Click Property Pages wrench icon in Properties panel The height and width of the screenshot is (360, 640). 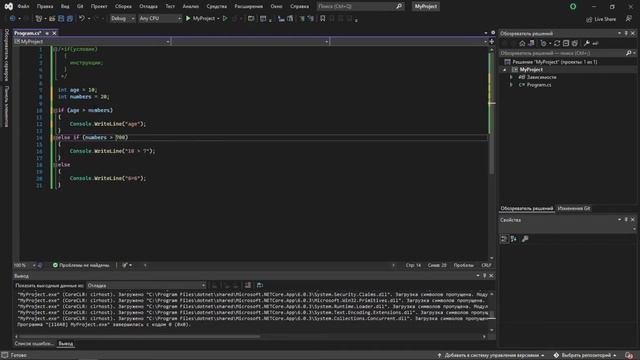click(x=525, y=239)
